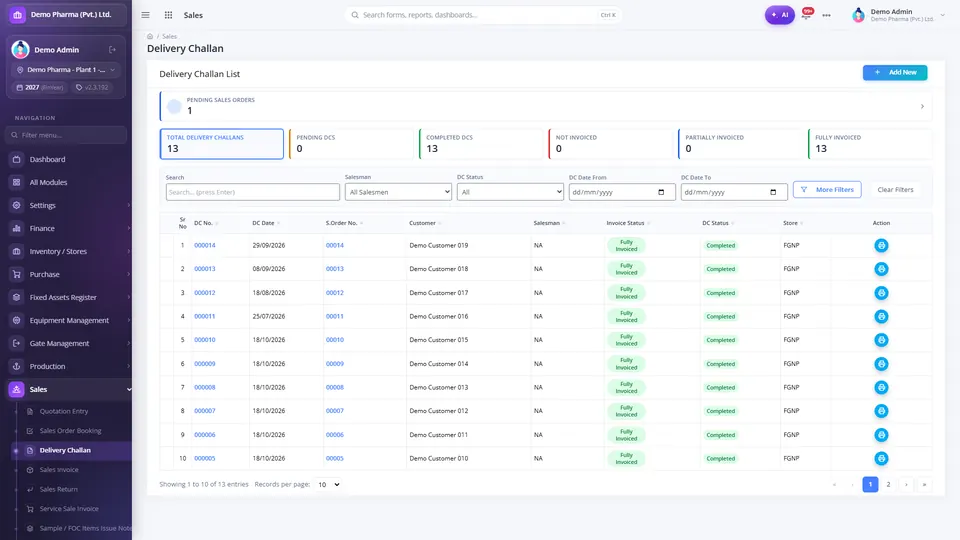
Task: Select the Partially Invoiced card
Action: [741, 144]
